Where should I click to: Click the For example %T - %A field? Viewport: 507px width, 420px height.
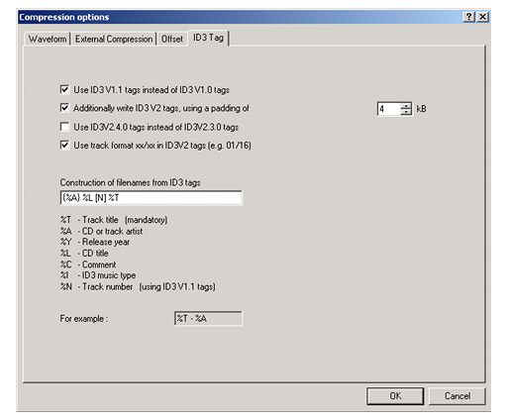[208, 319]
